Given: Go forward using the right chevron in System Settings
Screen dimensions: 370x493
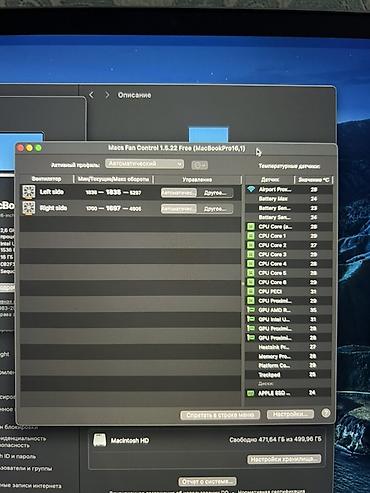Looking at the screenshot, I should click(x=107, y=95).
